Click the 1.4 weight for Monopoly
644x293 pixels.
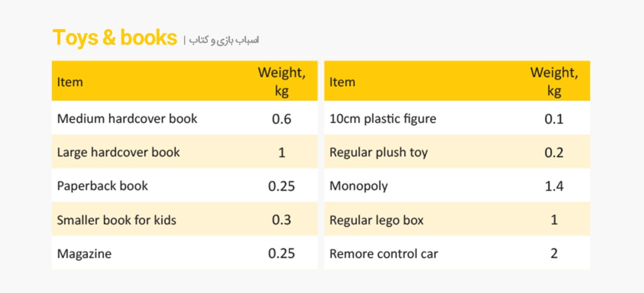tap(554, 186)
